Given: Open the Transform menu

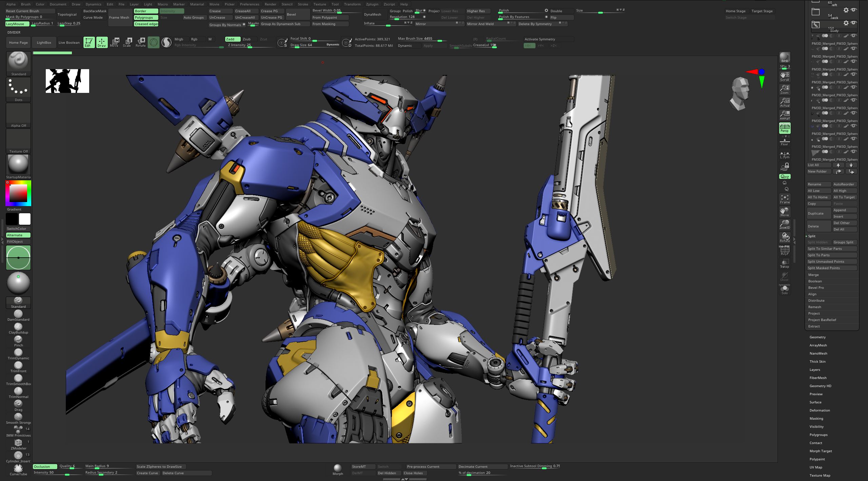Looking at the screenshot, I should click(x=352, y=4).
